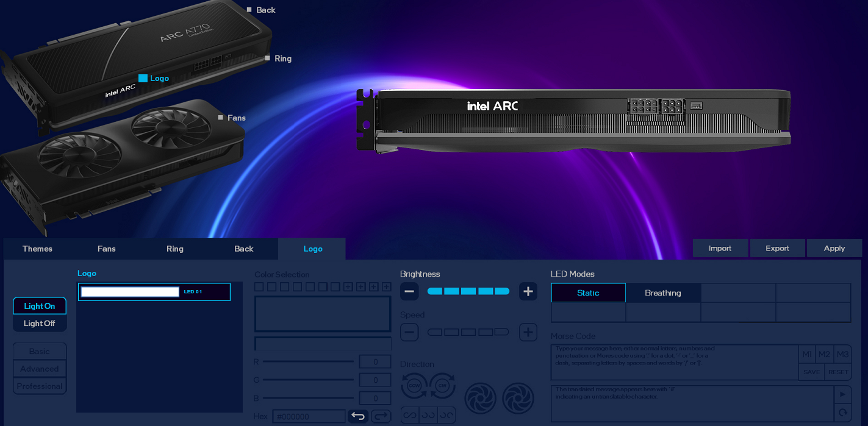Click the R color slider track
The width and height of the screenshot is (868, 426).
[308, 361]
